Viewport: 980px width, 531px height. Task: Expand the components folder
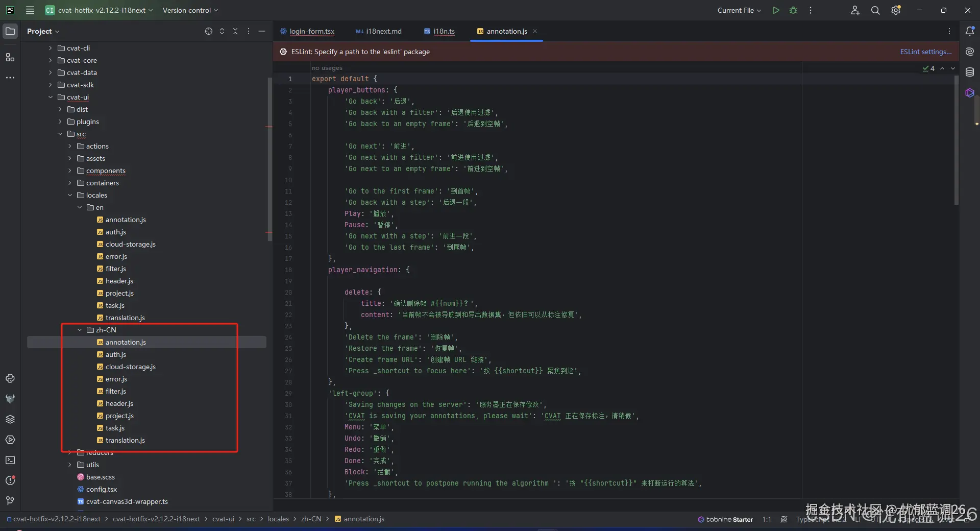pyautogui.click(x=69, y=171)
